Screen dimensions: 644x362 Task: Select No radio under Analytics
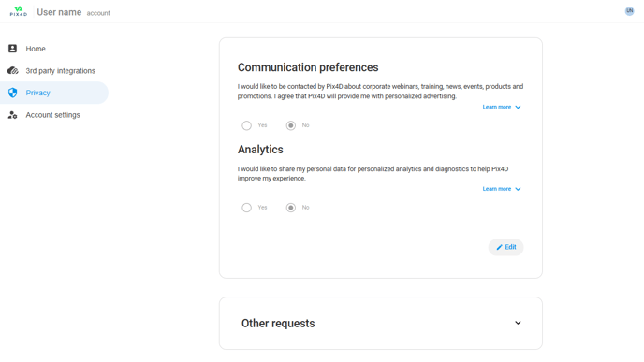tap(291, 208)
